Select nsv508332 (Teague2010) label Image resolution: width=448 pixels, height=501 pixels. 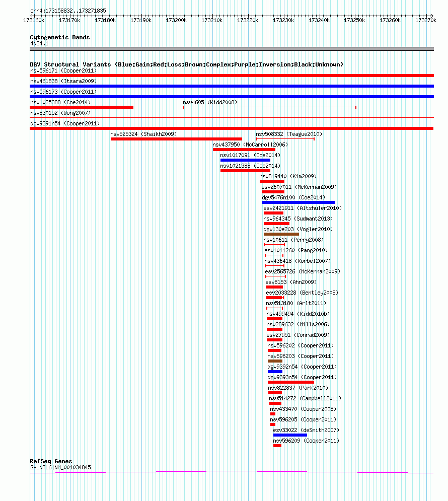289,134
